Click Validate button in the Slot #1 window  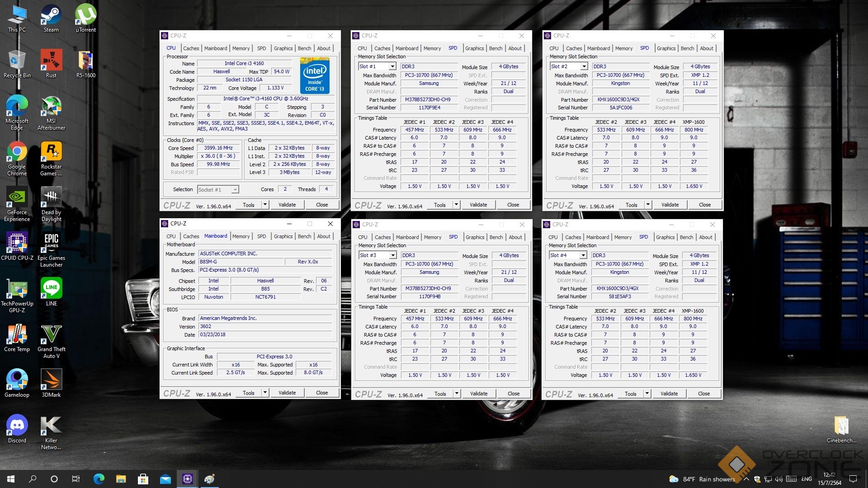tap(478, 205)
